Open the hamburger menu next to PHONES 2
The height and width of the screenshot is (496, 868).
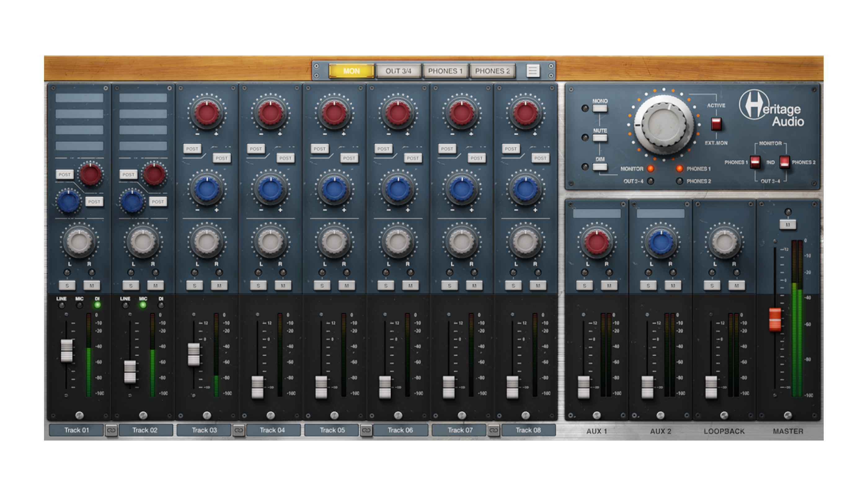click(533, 71)
